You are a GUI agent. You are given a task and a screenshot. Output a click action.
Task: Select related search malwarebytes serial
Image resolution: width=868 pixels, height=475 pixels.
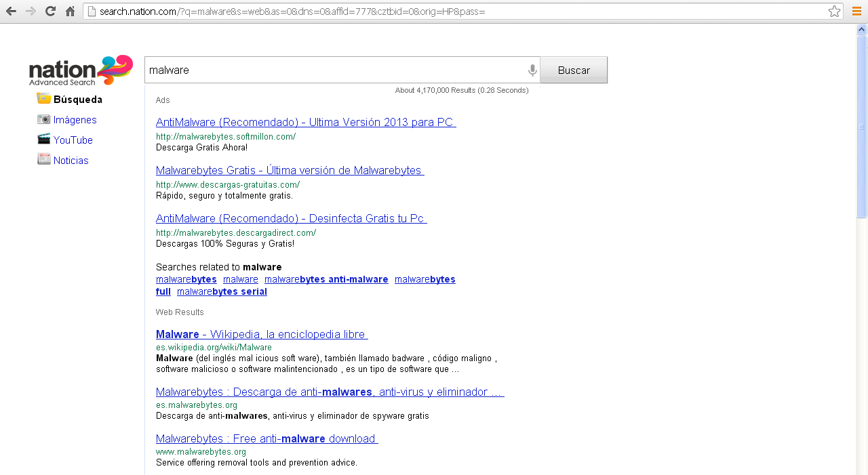click(x=222, y=291)
